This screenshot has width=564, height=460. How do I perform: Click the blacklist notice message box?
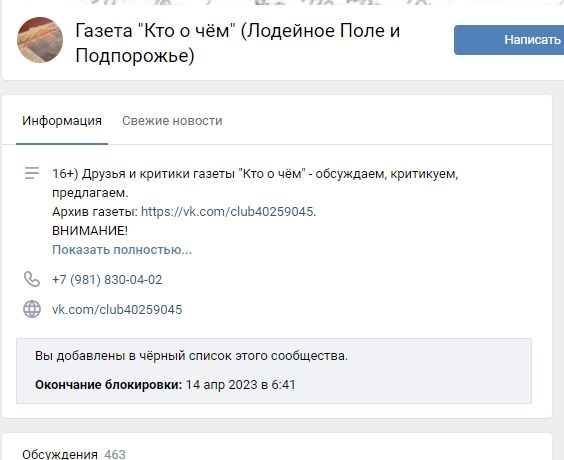click(x=274, y=371)
